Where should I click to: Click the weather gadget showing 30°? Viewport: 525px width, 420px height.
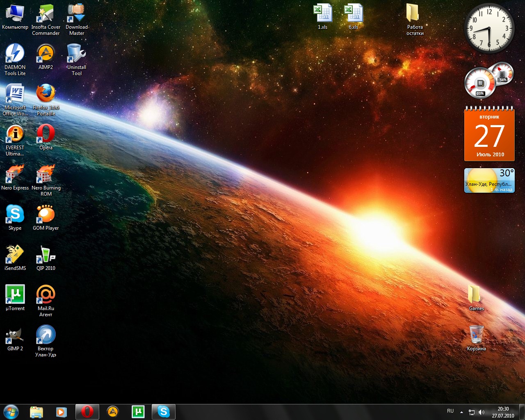[x=489, y=180]
